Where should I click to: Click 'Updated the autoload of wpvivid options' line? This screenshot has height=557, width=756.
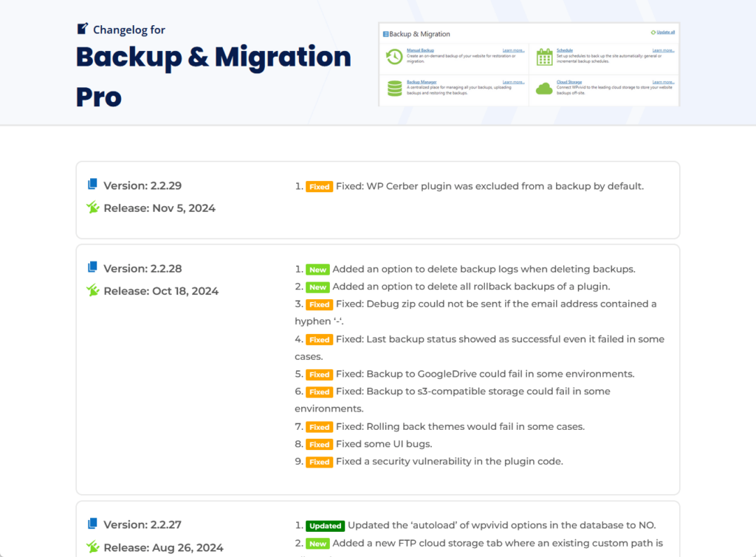(502, 525)
